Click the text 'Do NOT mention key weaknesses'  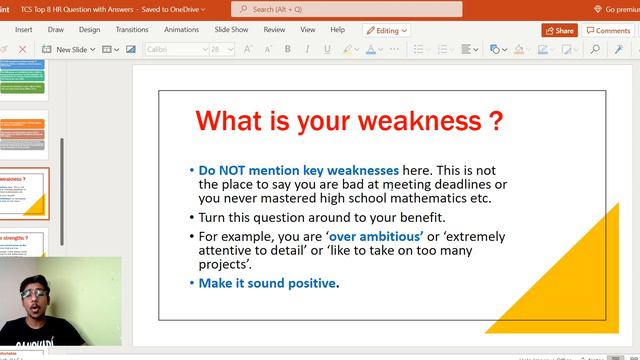(298, 170)
